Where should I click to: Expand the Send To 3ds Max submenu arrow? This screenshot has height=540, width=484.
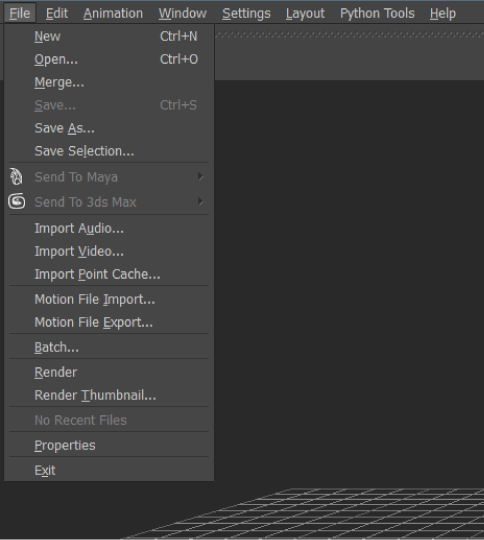(200, 201)
